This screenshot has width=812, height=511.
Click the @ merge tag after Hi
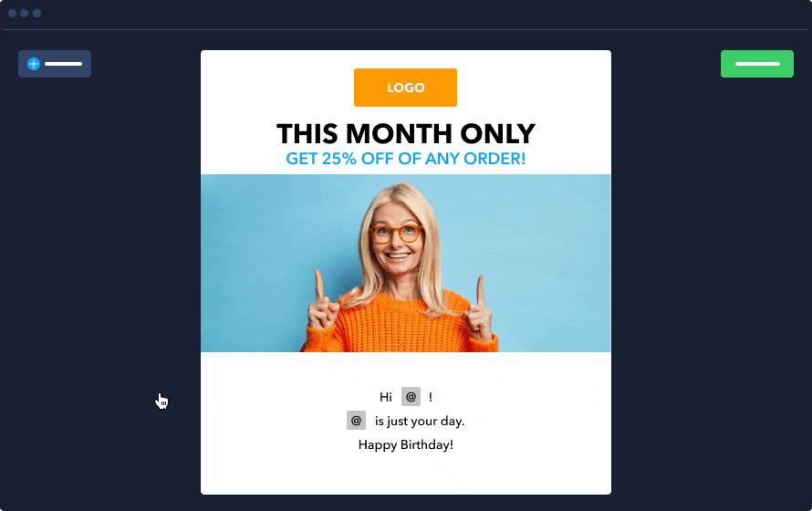pos(411,397)
